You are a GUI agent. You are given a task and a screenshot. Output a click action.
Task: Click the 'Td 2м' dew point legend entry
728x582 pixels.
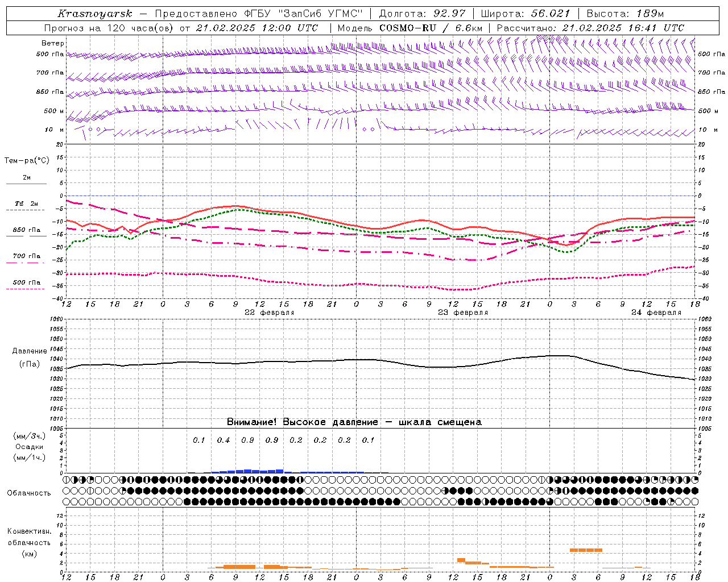click(27, 203)
